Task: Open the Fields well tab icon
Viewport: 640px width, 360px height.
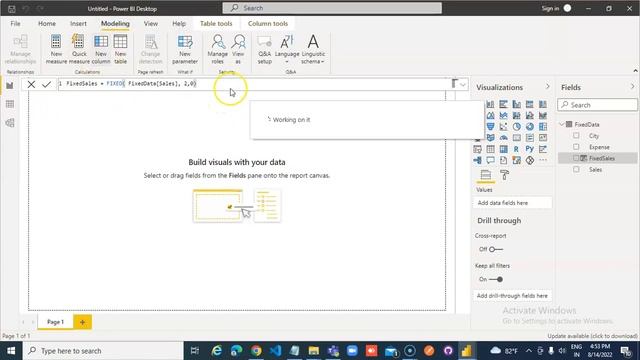Action: pos(486,175)
